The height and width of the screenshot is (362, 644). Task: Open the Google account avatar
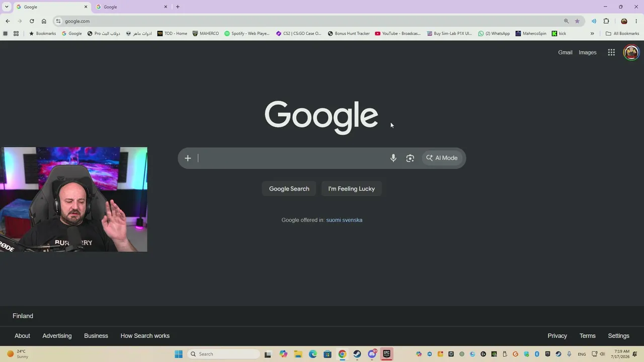[631, 52]
